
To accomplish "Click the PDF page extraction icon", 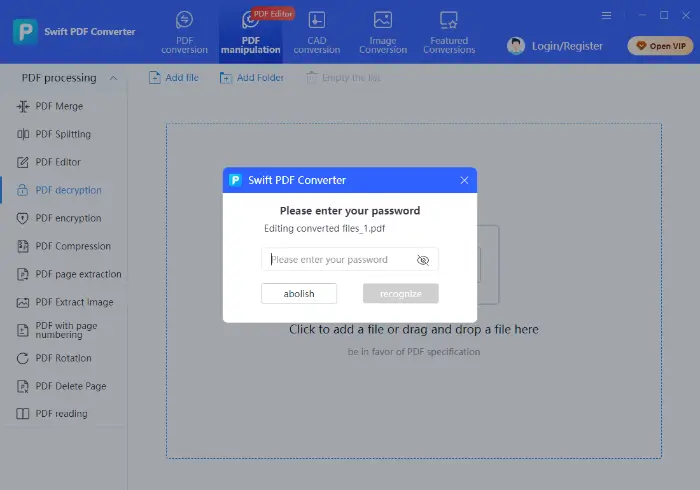I will coord(23,274).
